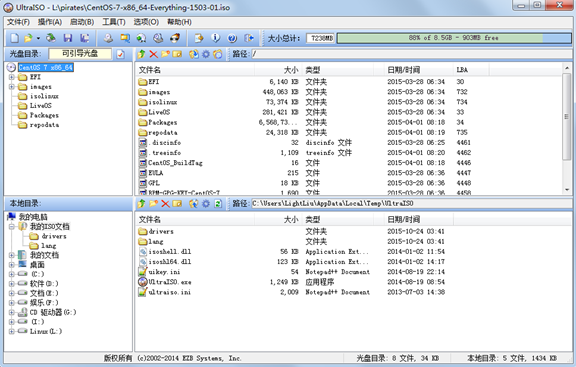The height and width of the screenshot is (367, 576).
Task: Select the isoshell.dll file row
Action: point(292,252)
